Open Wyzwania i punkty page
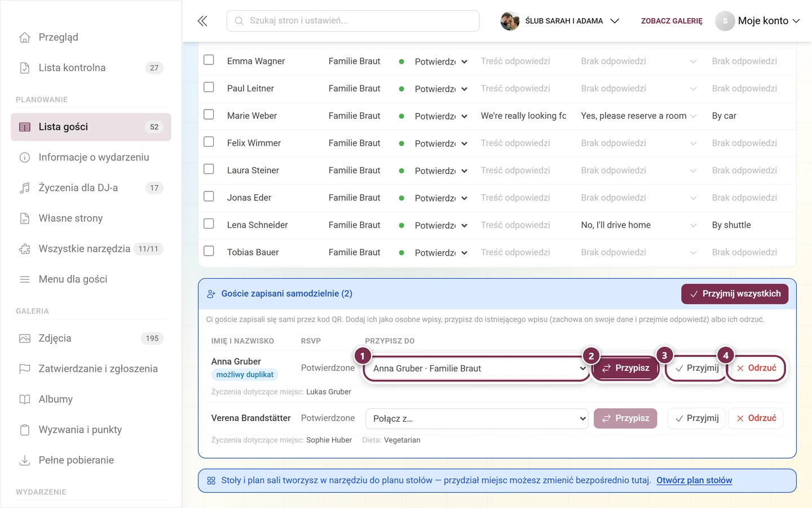The height and width of the screenshot is (508, 812). click(x=91, y=430)
